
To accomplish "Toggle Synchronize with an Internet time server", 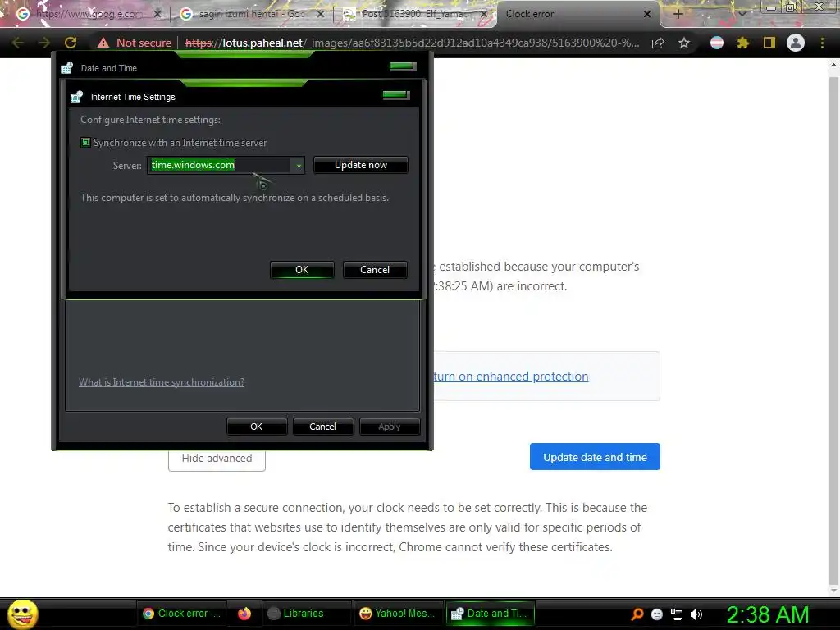I will pos(85,143).
